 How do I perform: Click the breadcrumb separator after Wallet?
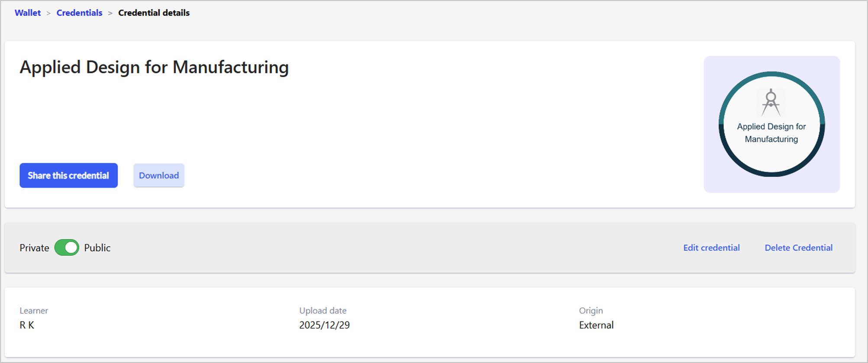49,13
